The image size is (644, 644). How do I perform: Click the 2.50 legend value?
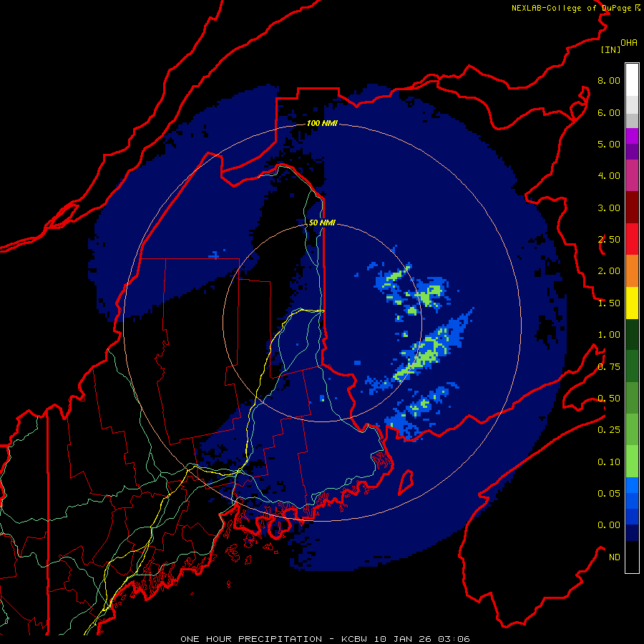[x=609, y=240]
